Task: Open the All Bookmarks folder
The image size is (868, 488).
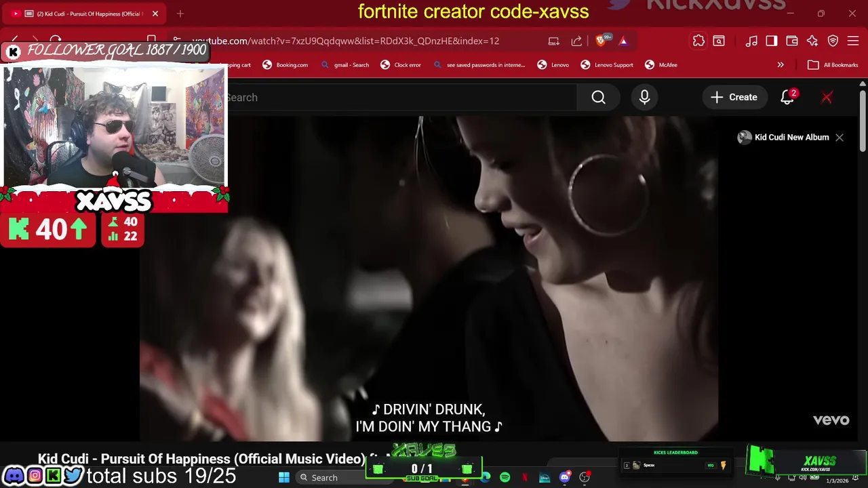Action: [833, 65]
